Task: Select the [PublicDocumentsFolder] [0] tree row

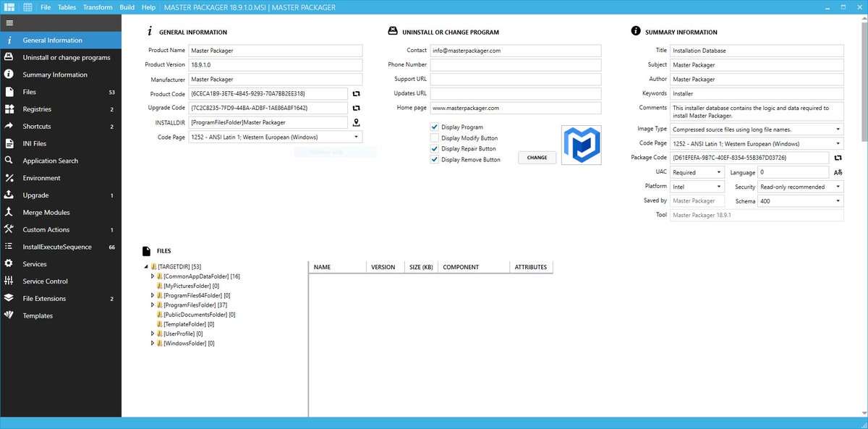Action: tap(195, 315)
